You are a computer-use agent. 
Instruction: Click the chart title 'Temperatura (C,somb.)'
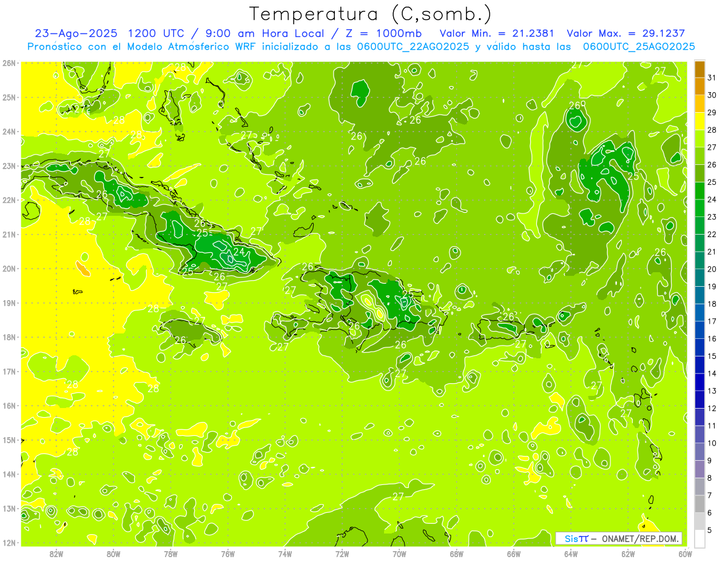[371, 14]
